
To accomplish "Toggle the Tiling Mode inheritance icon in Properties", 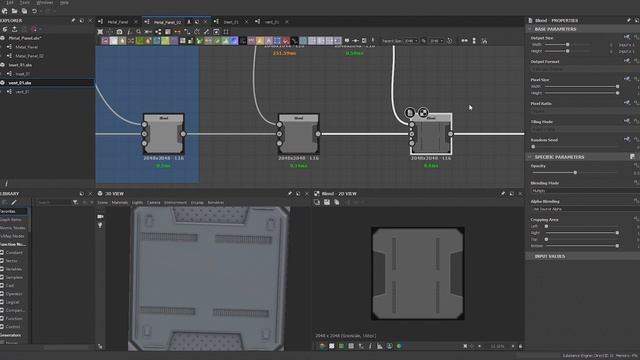I will point(627,121).
